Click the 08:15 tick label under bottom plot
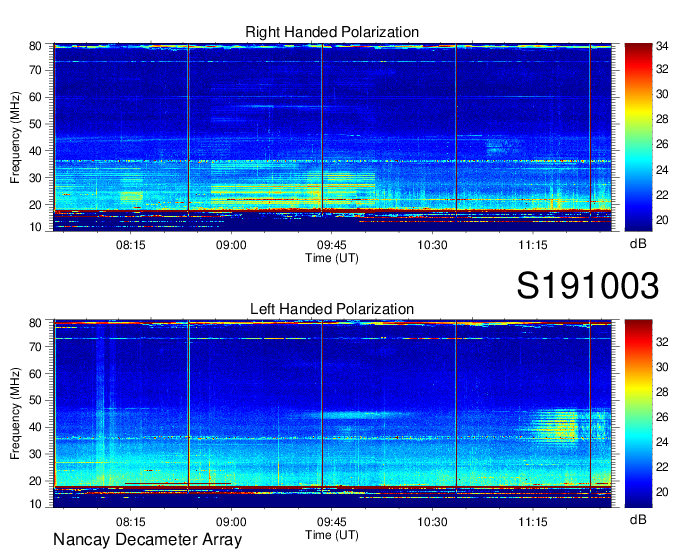This screenshot has width=680, height=552. pos(131,522)
